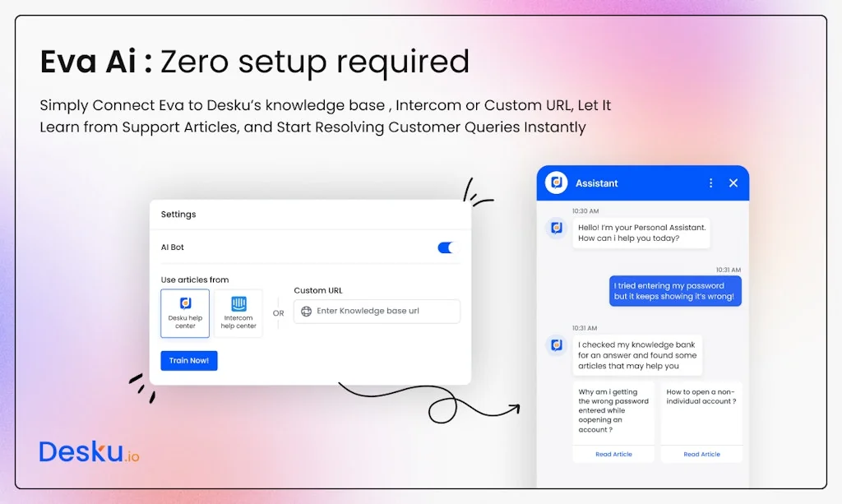Click the Intercom help center source icon
This screenshot has width=842, height=504.
pos(238,302)
